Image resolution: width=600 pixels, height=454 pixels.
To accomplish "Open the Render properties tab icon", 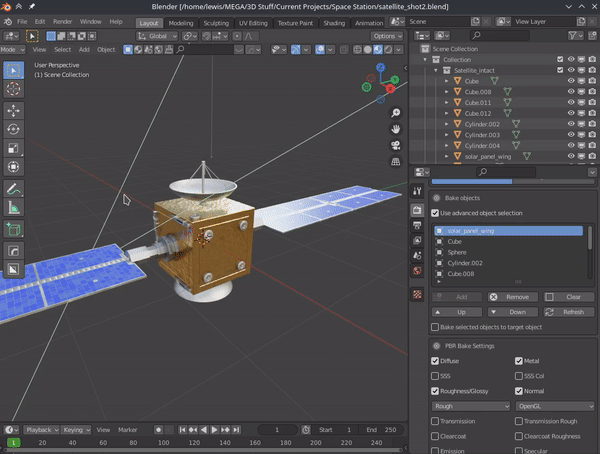I will coord(417,211).
